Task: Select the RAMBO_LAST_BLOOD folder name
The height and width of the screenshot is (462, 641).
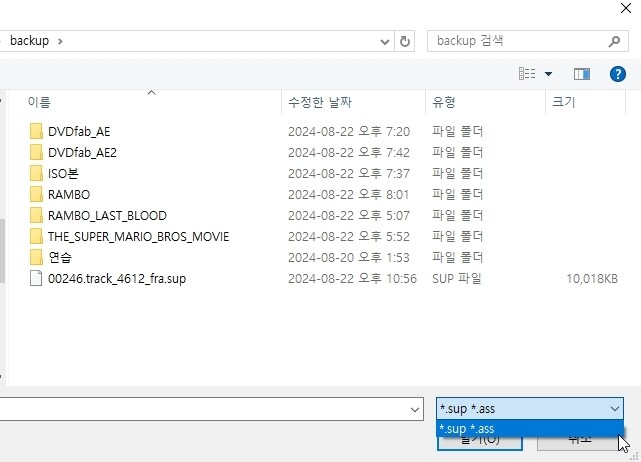Action: 107,215
